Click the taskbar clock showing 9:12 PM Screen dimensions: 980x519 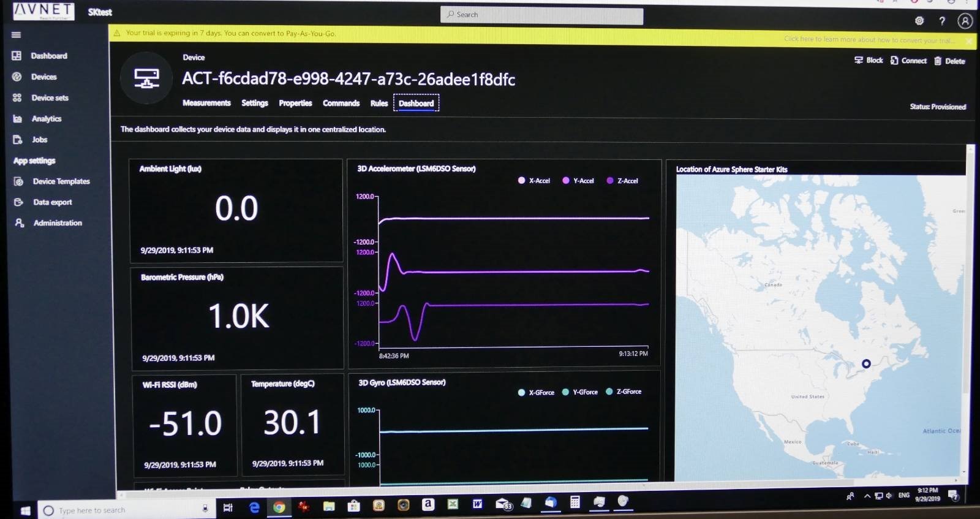[x=927, y=494]
